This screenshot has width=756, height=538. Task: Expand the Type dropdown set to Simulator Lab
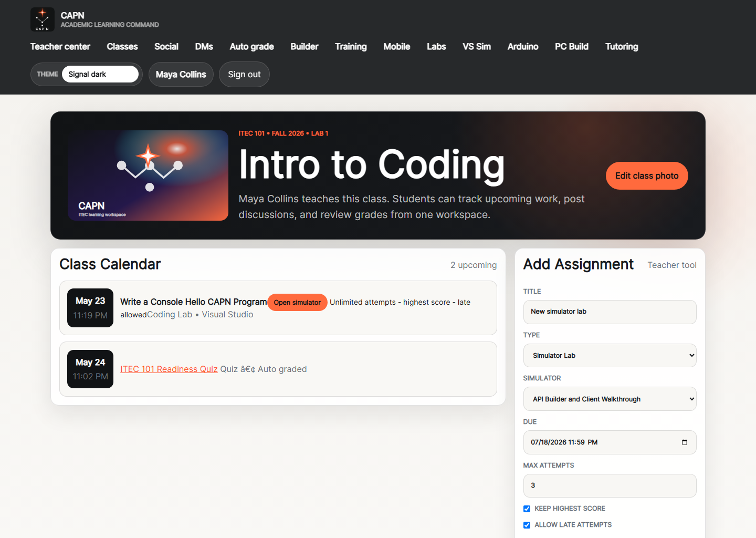point(610,356)
